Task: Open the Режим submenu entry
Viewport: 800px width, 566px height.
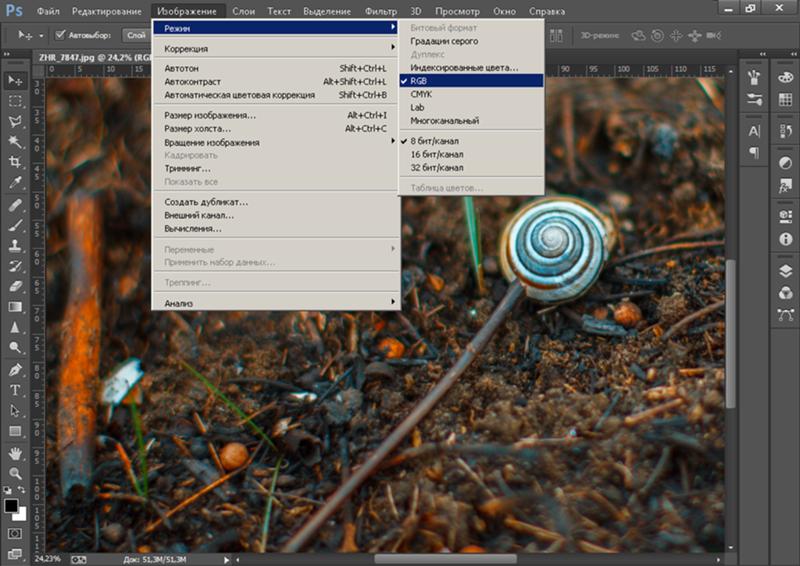Action: pos(276,28)
